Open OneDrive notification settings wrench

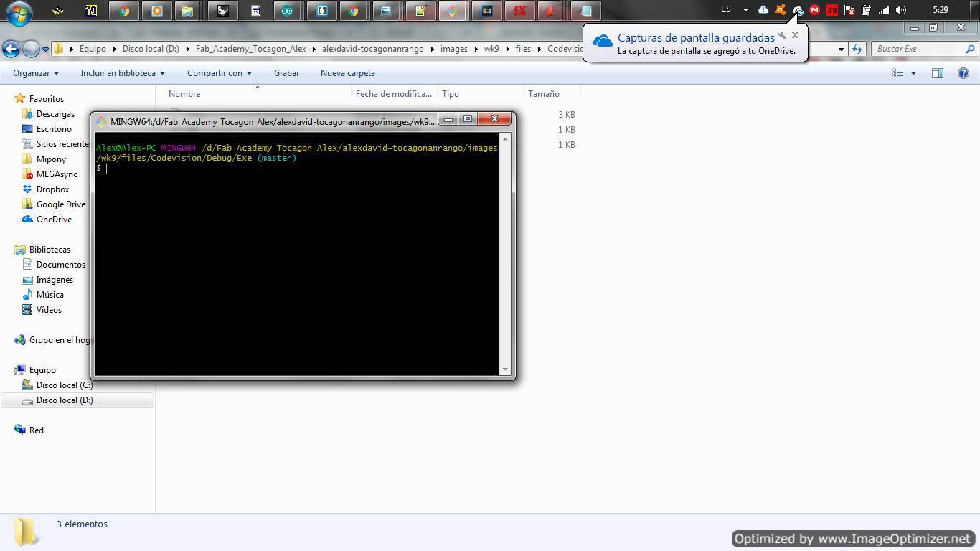782,34
